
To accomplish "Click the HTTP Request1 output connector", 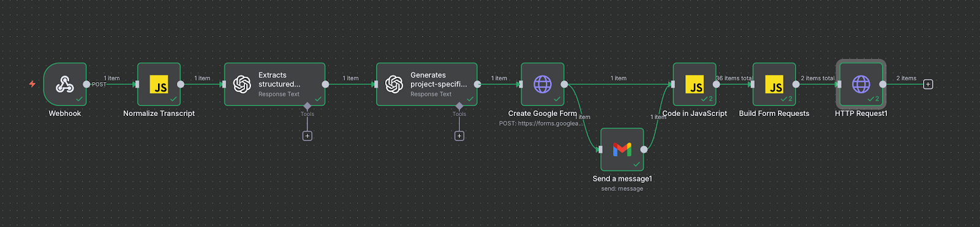I will pos(883,84).
